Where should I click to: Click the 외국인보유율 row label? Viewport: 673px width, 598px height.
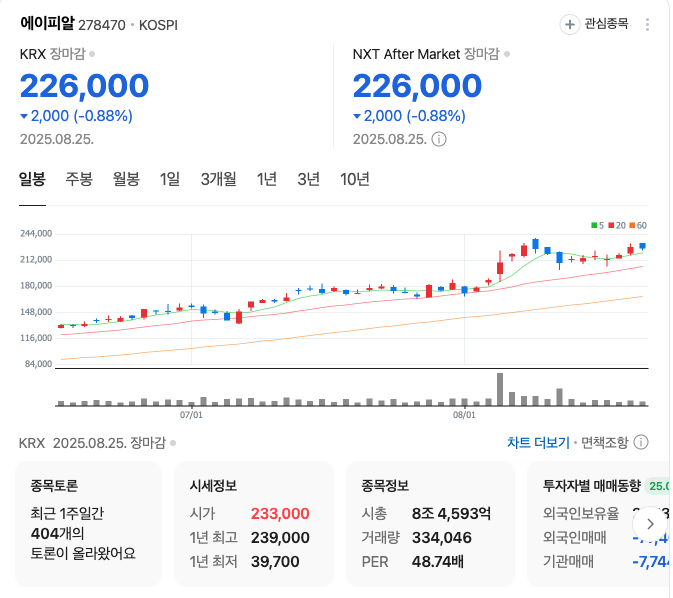pyautogui.click(x=581, y=513)
